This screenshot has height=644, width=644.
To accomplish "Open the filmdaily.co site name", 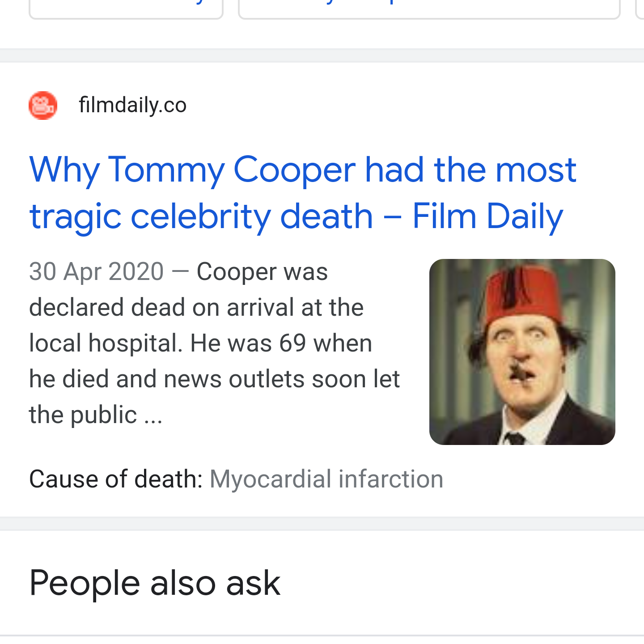I will click(132, 106).
